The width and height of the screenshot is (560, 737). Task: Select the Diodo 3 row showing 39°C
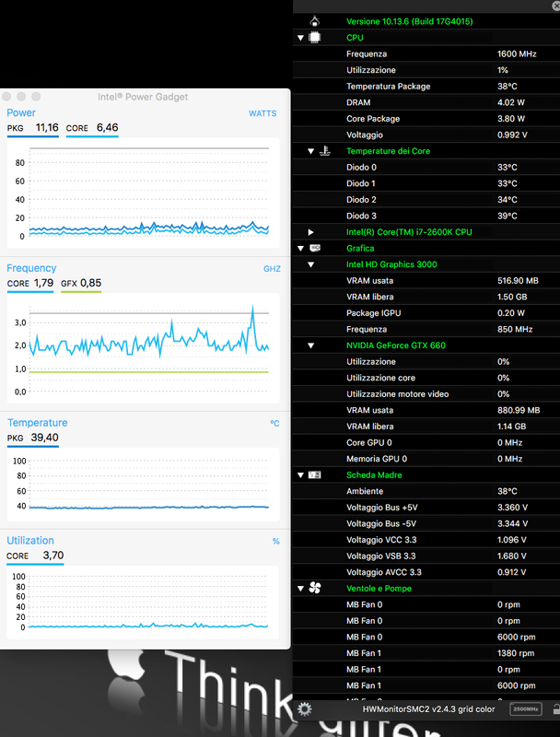pyautogui.click(x=426, y=216)
